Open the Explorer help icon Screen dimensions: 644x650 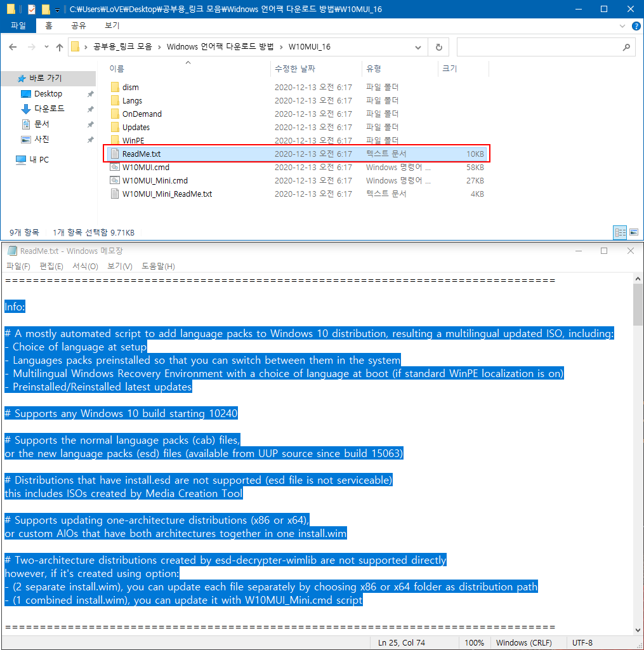tap(636, 26)
